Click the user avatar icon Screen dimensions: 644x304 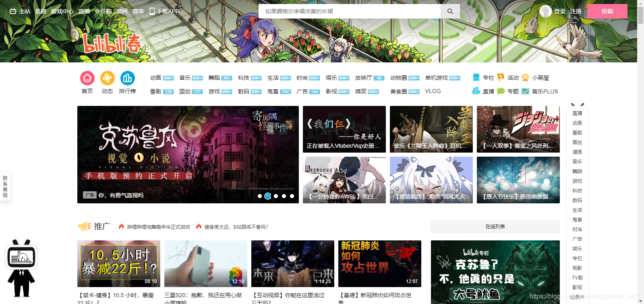click(x=545, y=11)
